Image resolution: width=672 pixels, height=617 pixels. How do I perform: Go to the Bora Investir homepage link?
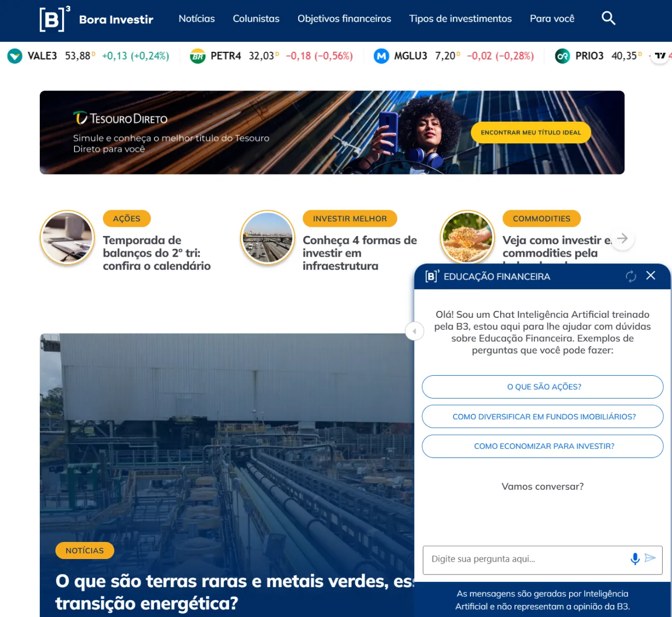tap(116, 20)
